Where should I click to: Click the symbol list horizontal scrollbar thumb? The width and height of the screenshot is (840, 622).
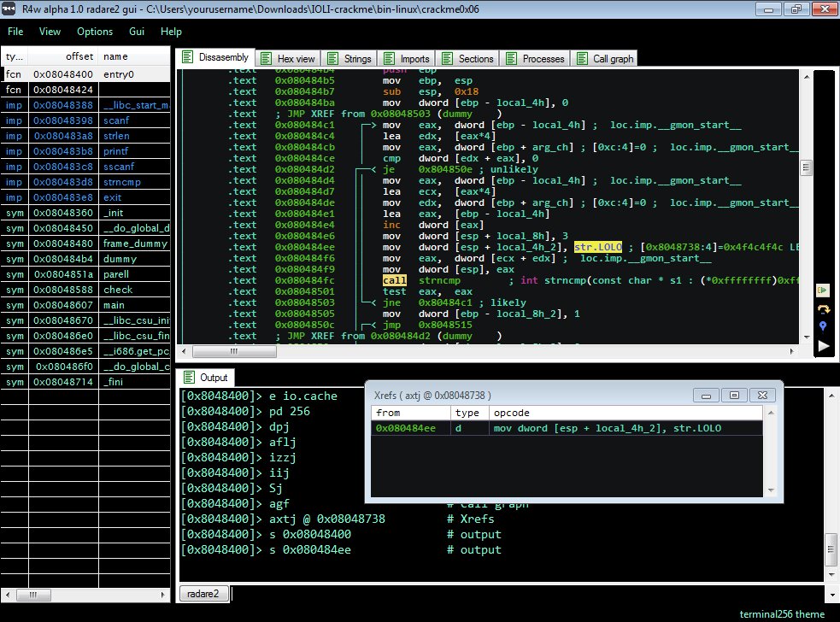(x=33, y=595)
